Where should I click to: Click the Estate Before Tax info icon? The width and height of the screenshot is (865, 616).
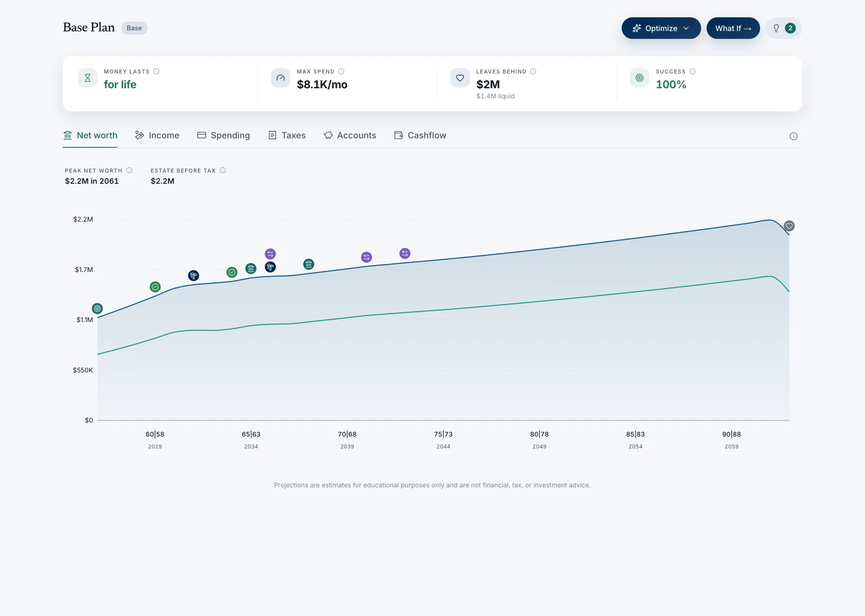click(223, 170)
